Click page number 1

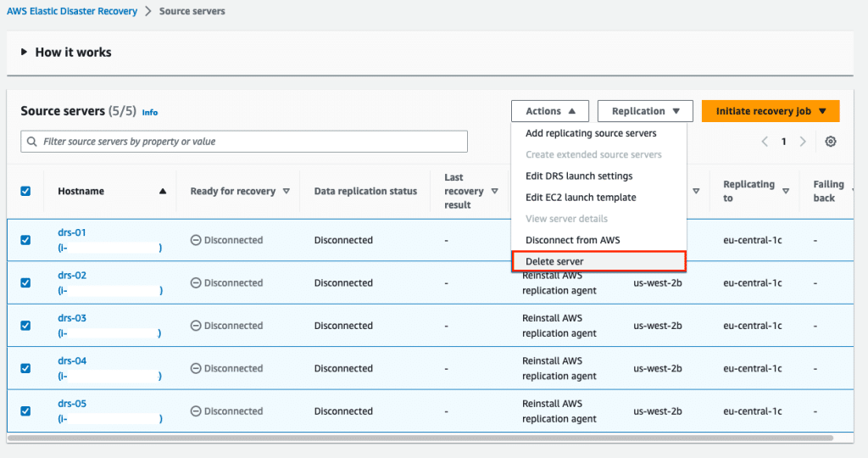coord(783,142)
